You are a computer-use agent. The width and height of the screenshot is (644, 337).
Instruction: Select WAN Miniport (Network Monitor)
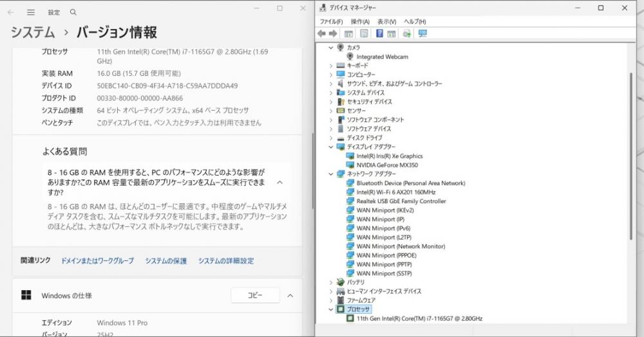tap(401, 246)
